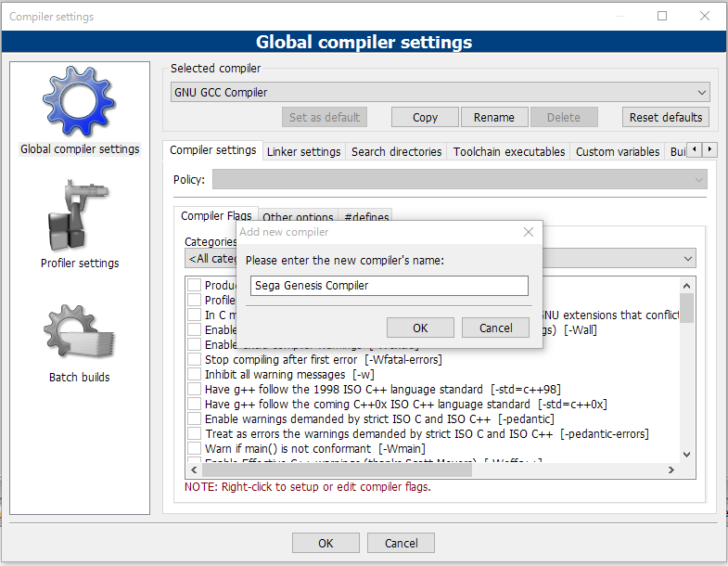Select the Other options subtab
Screen dimensions: 728x566
click(x=298, y=216)
